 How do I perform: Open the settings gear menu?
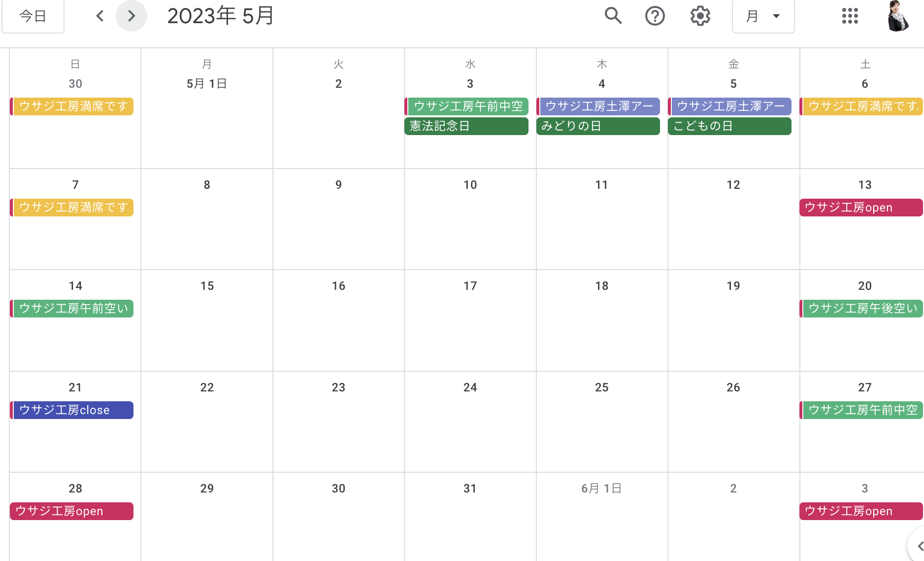tap(700, 16)
